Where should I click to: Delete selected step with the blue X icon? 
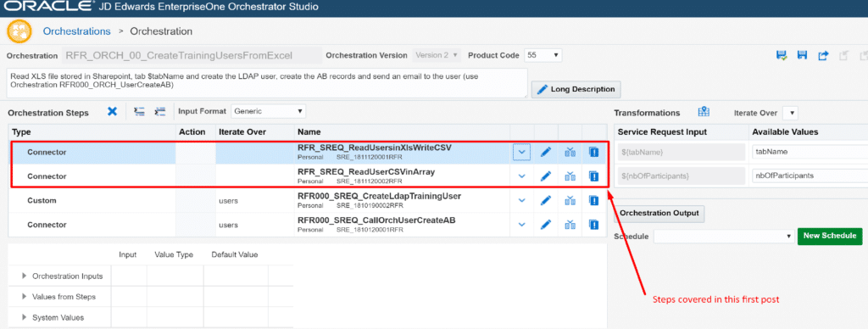(x=113, y=111)
